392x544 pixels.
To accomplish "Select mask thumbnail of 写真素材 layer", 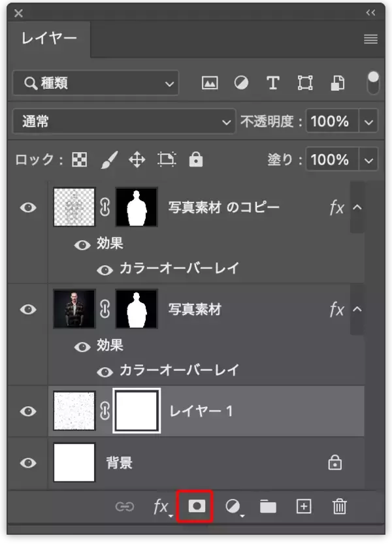I will pos(137,309).
